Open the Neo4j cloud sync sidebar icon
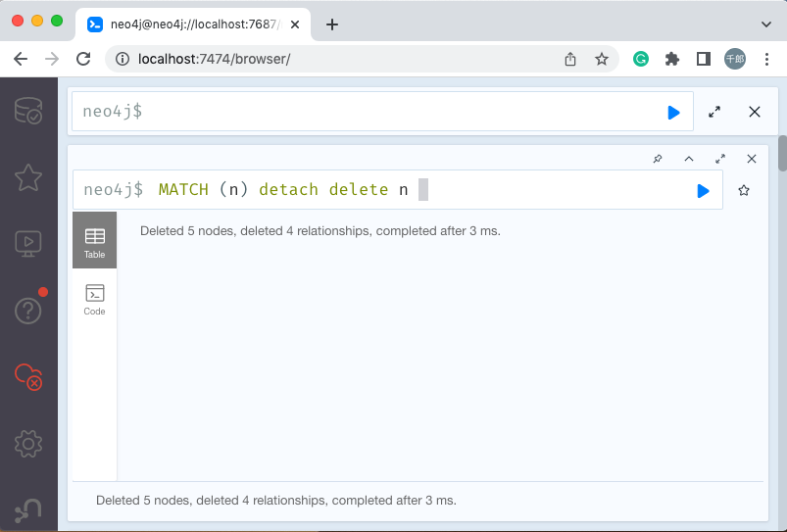The height and width of the screenshot is (532, 787). pos(28,377)
